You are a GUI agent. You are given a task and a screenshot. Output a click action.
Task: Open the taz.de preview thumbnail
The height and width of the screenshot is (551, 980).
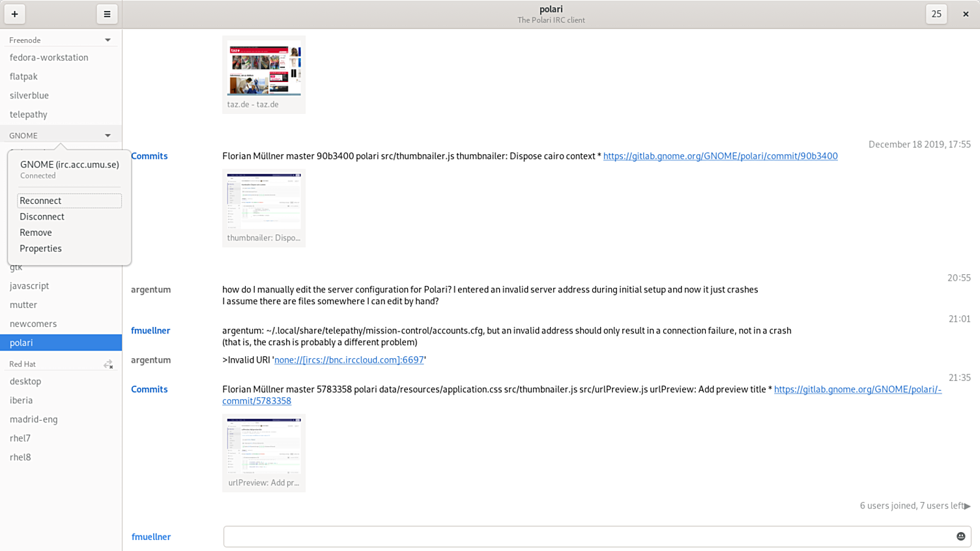pos(264,68)
